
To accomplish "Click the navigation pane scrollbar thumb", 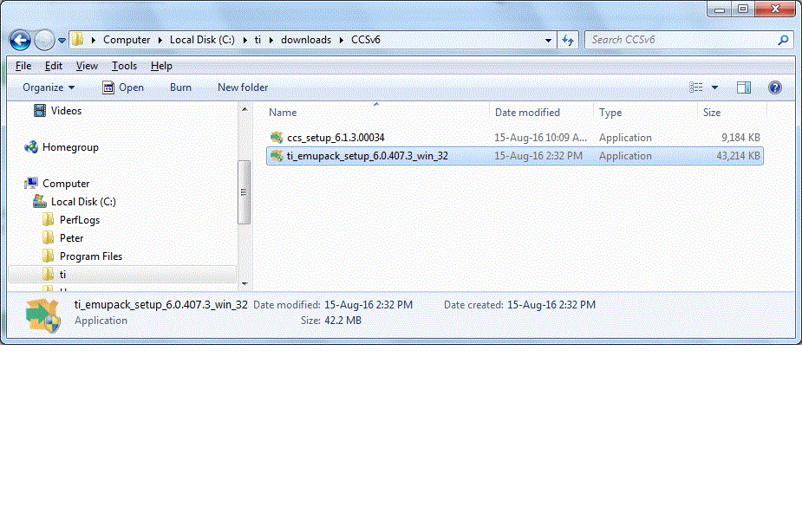I will click(244, 192).
